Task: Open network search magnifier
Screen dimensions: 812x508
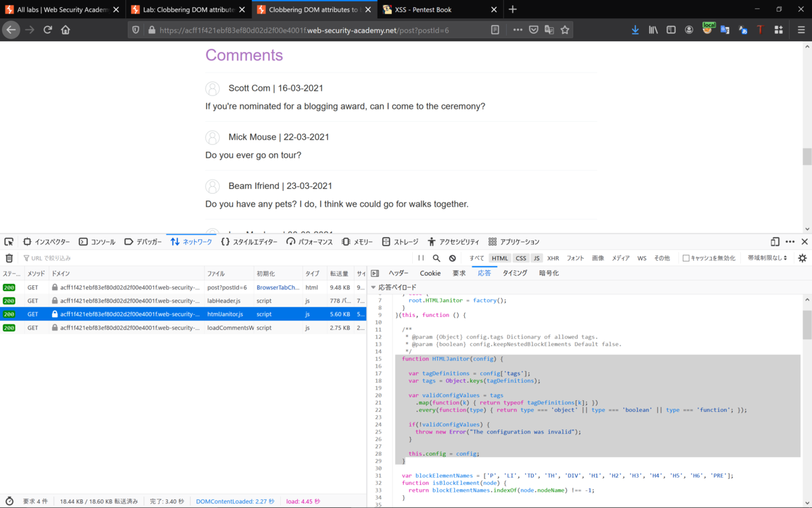Action: point(436,258)
